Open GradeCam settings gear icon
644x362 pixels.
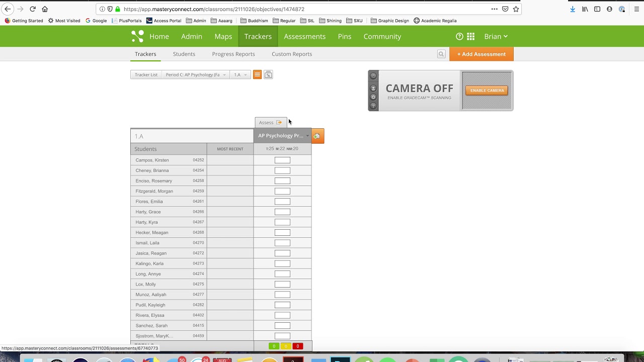pos(373,97)
